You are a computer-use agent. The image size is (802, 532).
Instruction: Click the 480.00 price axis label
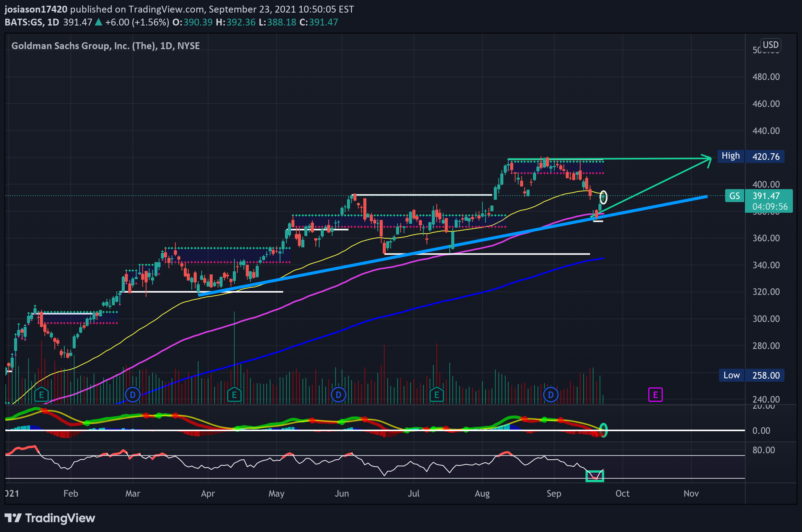click(x=766, y=77)
